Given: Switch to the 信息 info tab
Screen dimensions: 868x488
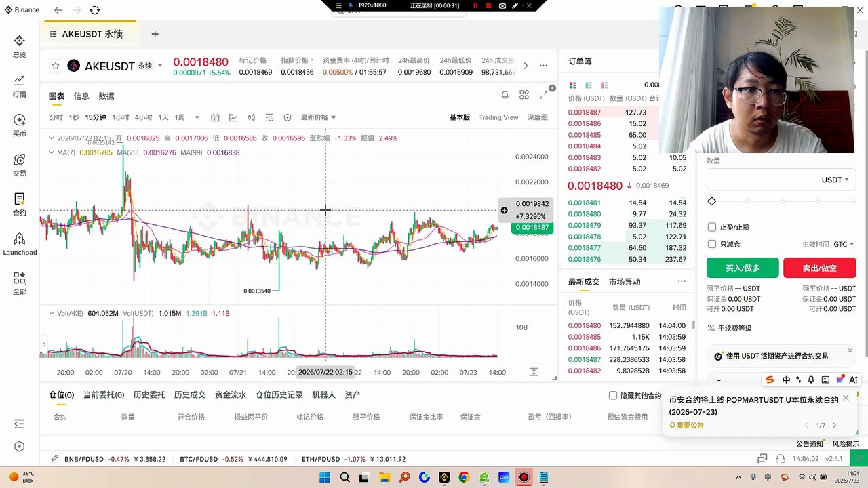Looking at the screenshot, I should [x=81, y=96].
